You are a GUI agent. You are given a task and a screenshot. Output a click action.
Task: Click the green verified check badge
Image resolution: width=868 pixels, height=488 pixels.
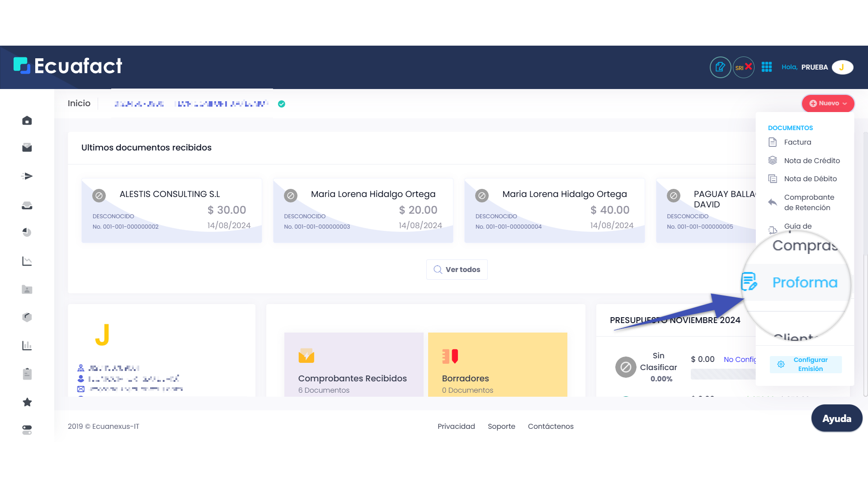click(x=282, y=104)
